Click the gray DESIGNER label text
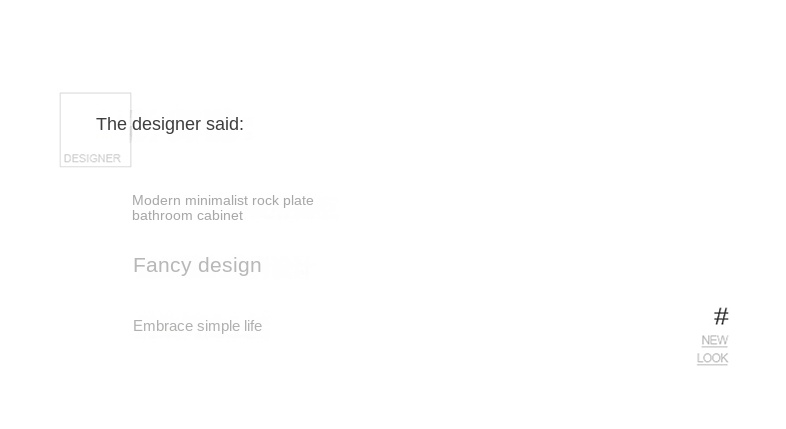786x429 pixels. (x=92, y=158)
